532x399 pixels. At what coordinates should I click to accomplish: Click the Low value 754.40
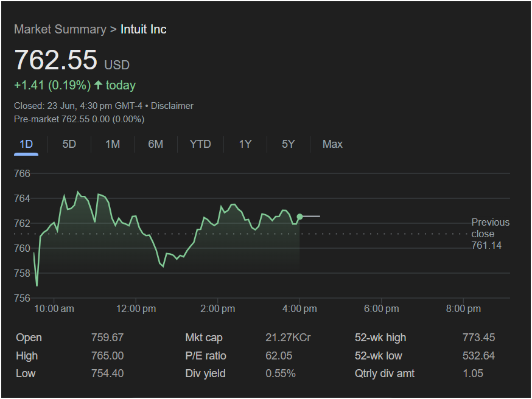107,373
